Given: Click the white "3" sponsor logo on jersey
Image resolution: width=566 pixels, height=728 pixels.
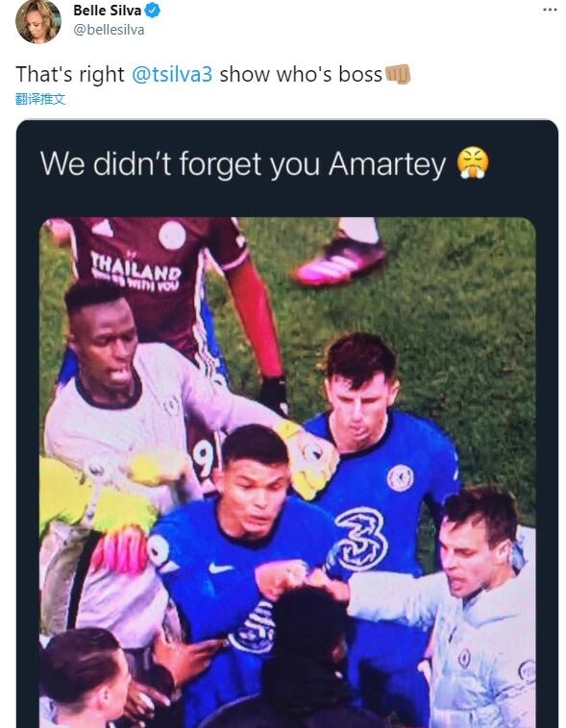Looking at the screenshot, I should pyautogui.click(x=361, y=539).
